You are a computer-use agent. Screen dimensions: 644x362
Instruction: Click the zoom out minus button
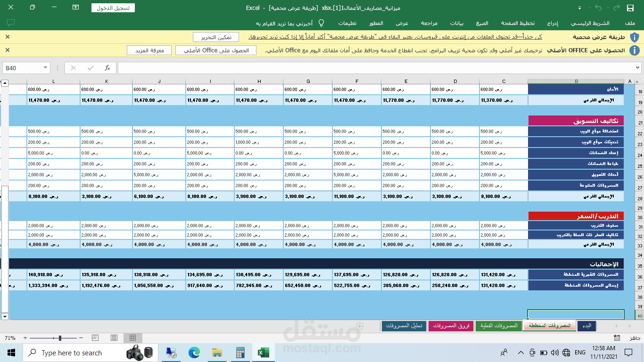click(81, 338)
